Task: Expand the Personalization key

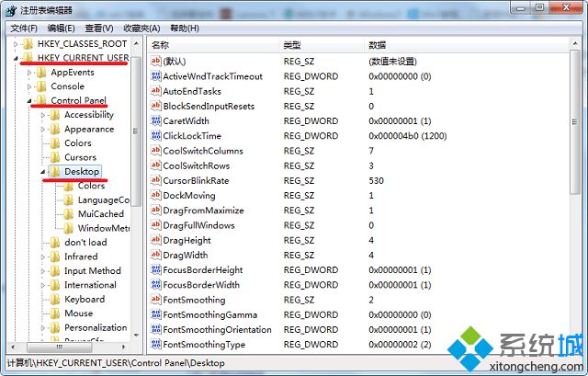Action: tap(43, 328)
